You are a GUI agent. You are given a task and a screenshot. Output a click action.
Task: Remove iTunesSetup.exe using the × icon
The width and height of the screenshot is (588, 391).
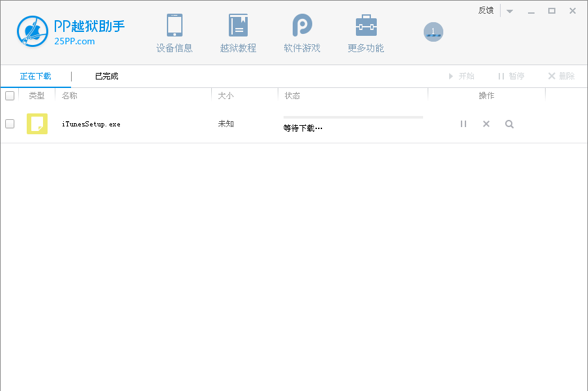pos(486,123)
